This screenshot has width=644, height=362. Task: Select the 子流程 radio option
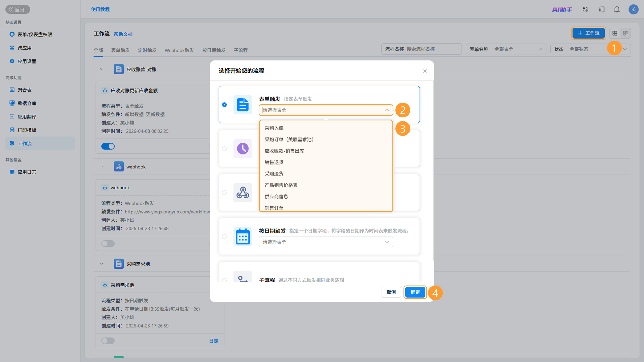click(225, 280)
